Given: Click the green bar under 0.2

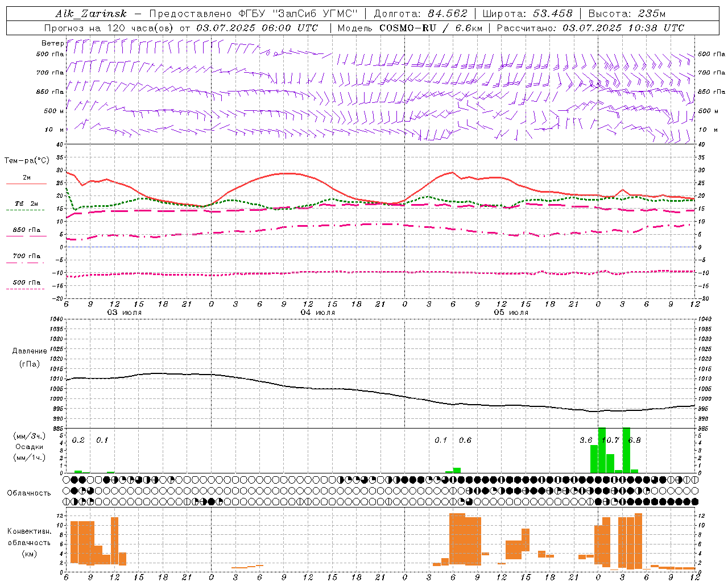Looking at the screenshot, I should click(78, 471).
